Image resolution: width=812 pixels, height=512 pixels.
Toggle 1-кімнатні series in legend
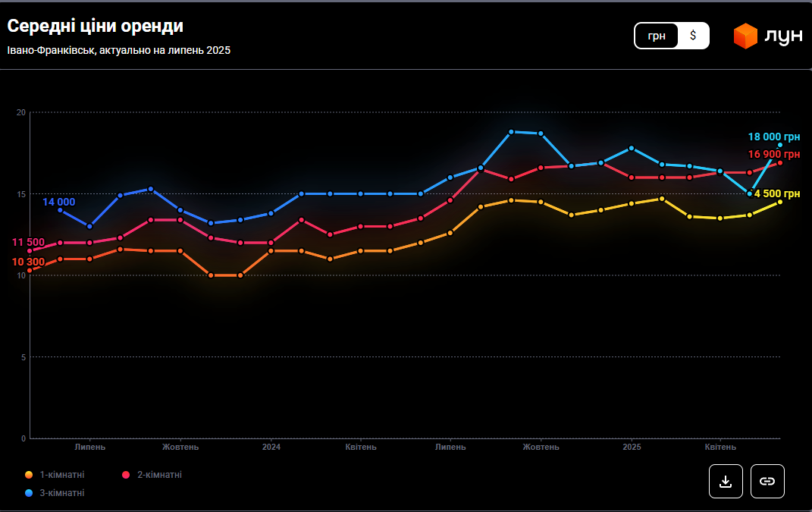(61, 475)
